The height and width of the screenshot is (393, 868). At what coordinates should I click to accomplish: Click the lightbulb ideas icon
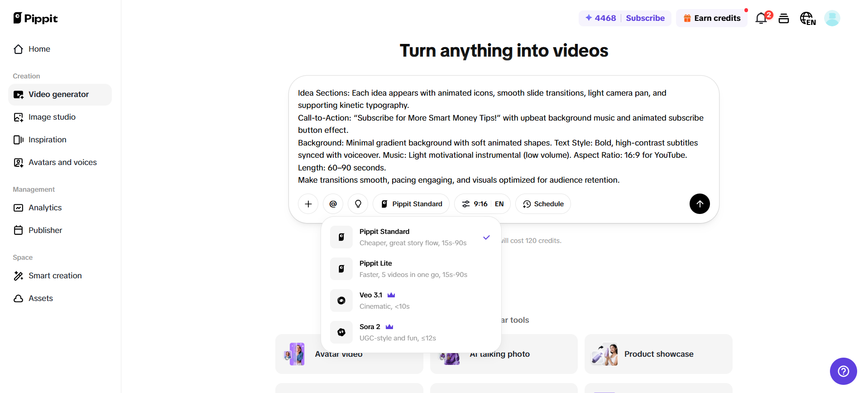click(358, 204)
